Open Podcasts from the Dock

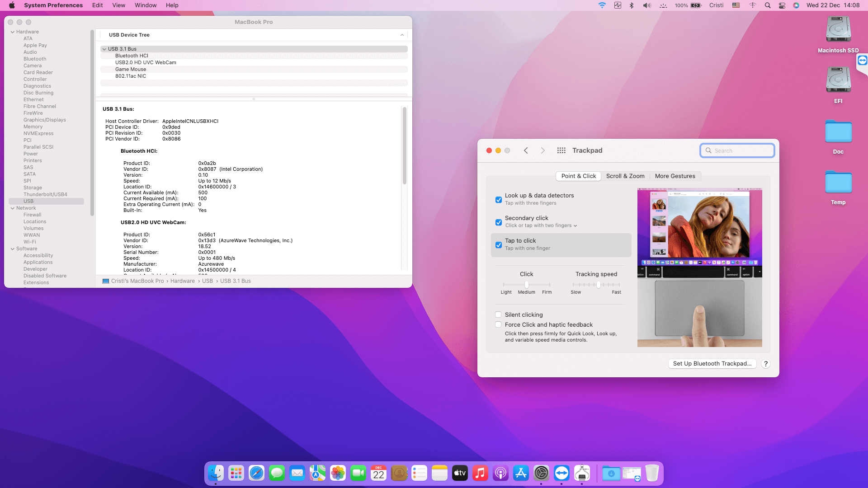[500, 473]
